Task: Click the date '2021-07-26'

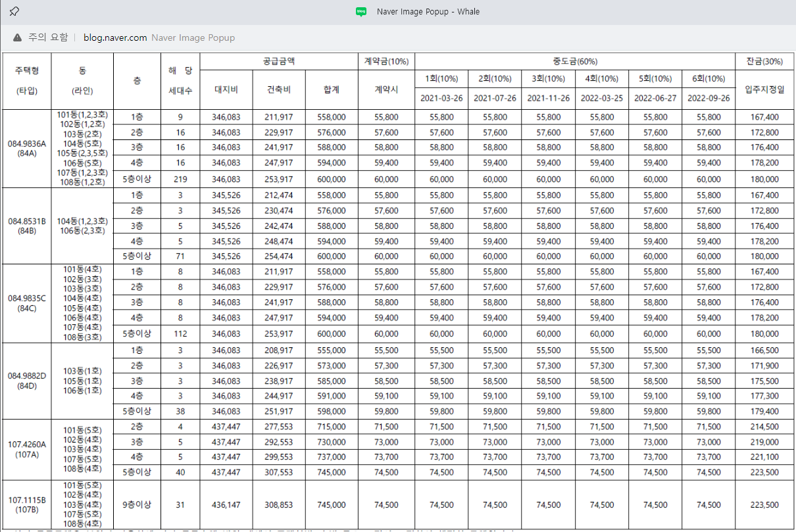Action: click(495, 98)
